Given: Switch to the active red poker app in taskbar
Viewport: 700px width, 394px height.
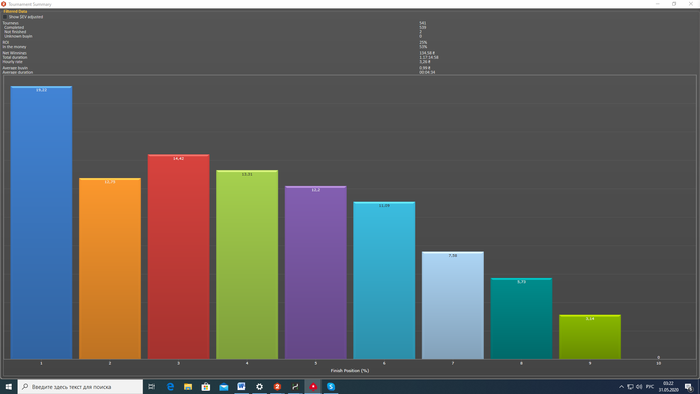Looking at the screenshot, I should [313, 386].
